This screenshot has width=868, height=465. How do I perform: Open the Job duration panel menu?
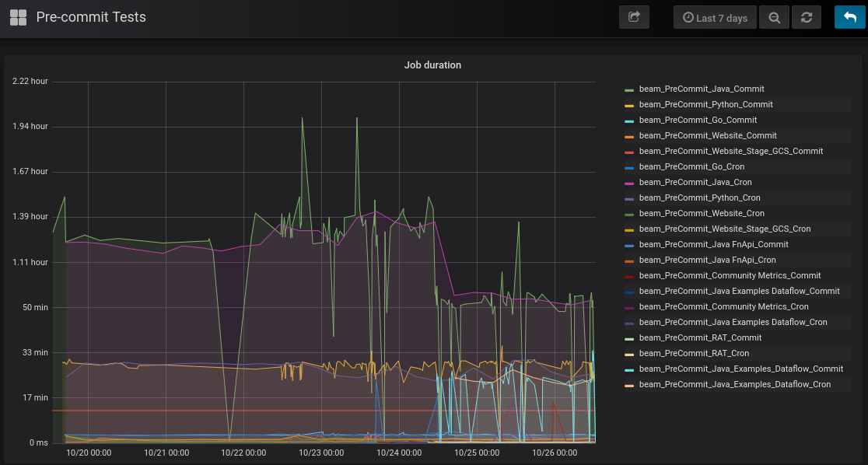click(x=433, y=65)
